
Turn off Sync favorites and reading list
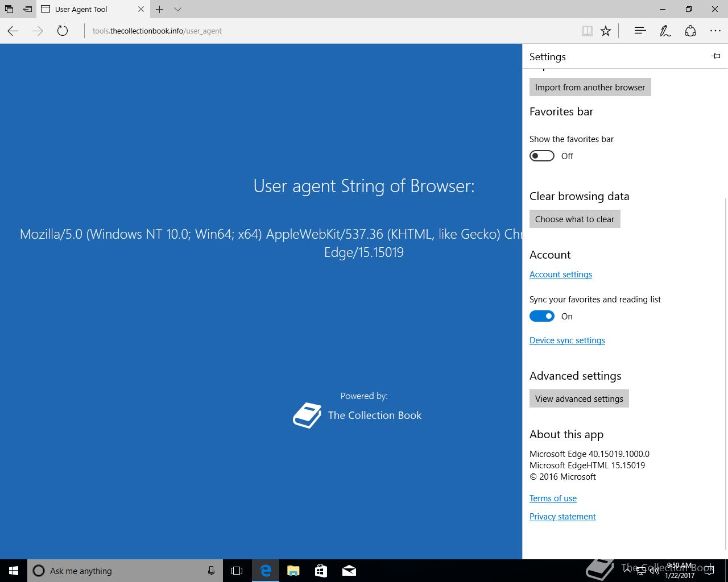coord(541,316)
